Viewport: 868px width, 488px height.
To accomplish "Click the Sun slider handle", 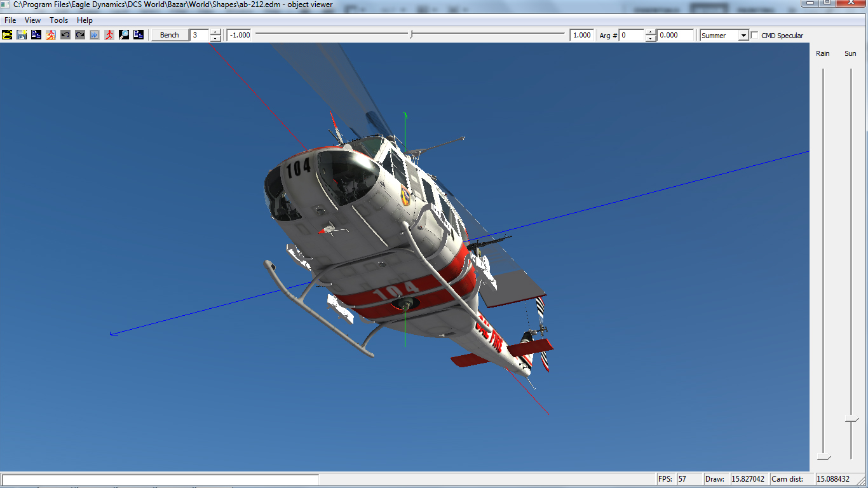I will point(851,419).
